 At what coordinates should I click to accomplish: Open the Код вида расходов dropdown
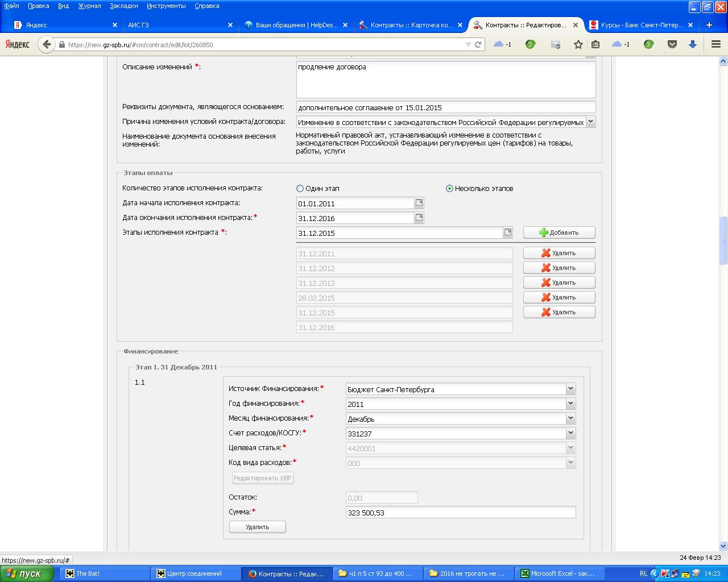click(570, 463)
